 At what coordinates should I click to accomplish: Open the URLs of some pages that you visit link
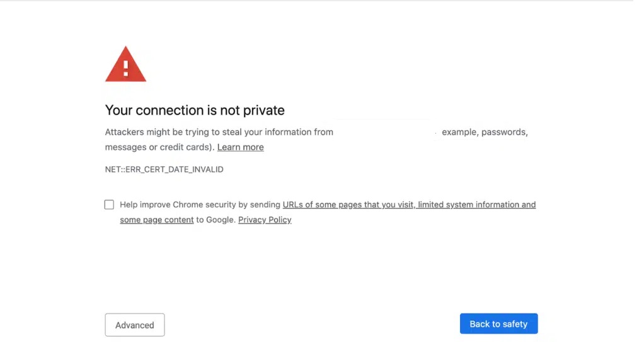click(348, 205)
